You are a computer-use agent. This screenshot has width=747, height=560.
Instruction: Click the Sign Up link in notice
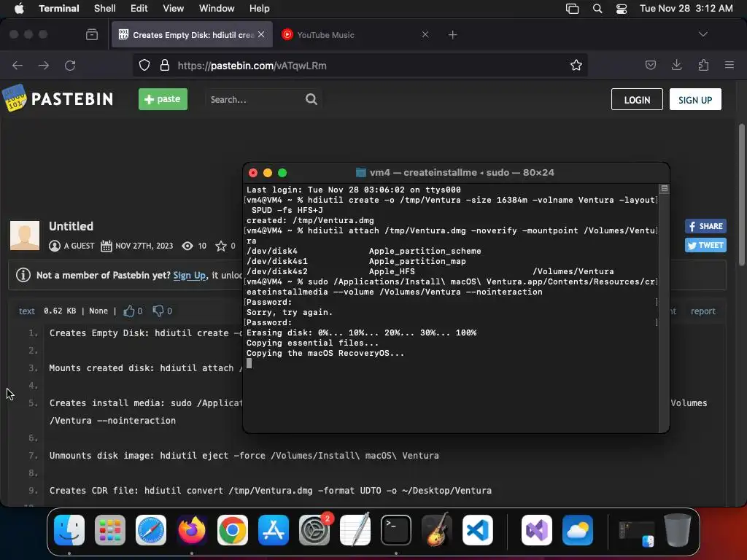(189, 275)
